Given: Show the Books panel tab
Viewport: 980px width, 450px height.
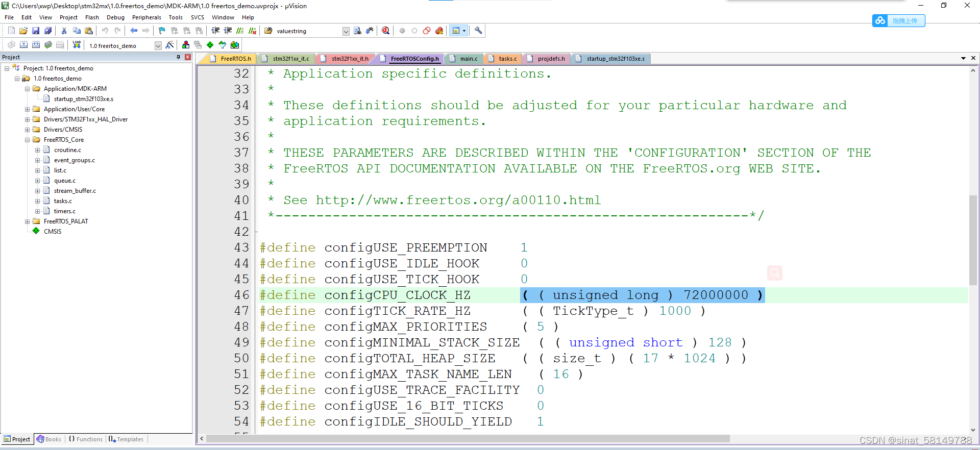Looking at the screenshot, I should pos(49,439).
